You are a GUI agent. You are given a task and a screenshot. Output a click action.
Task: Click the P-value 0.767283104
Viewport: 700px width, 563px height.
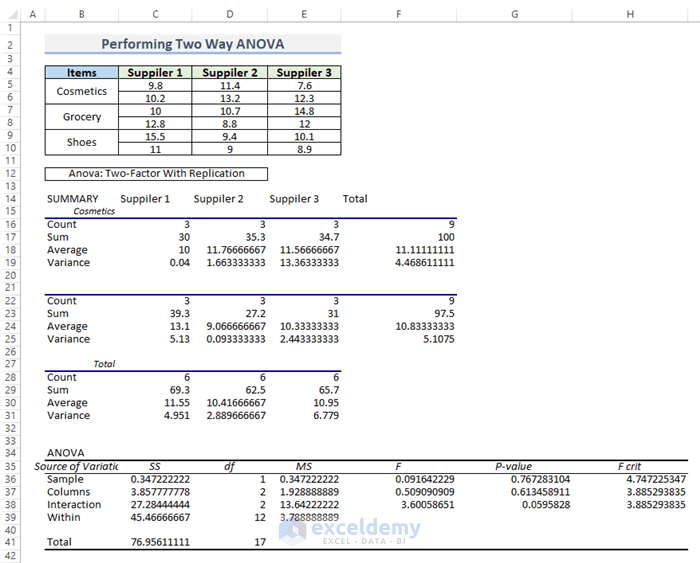(x=540, y=479)
